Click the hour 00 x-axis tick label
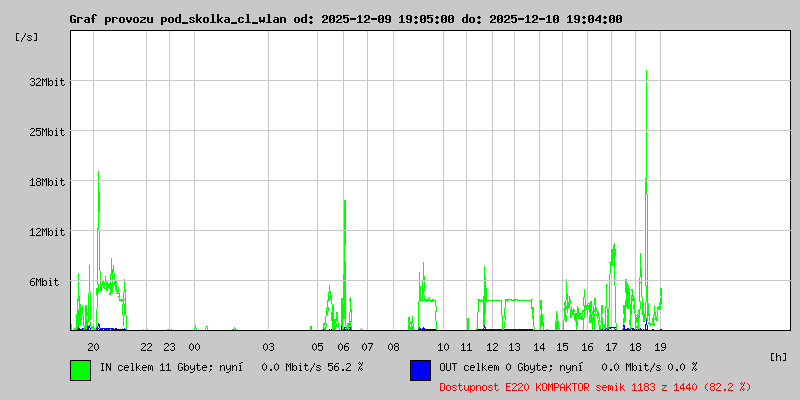The height and width of the screenshot is (400, 800). pyautogui.click(x=194, y=347)
